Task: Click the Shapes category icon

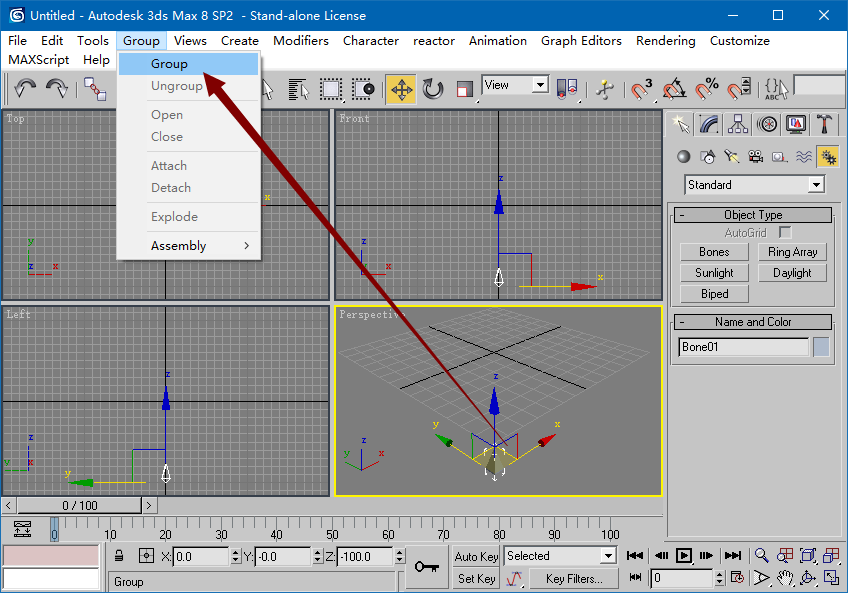Action: (x=708, y=157)
